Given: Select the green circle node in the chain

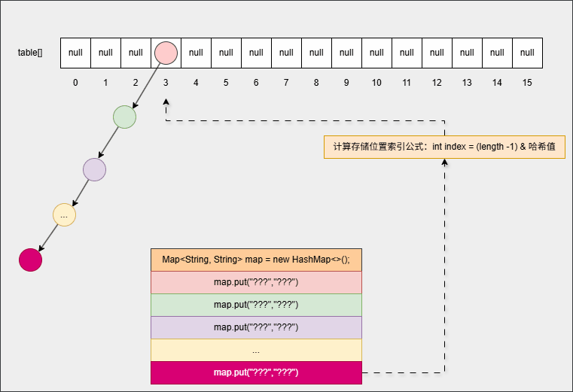Looking at the screenshot, I should (x=124, y=117).
